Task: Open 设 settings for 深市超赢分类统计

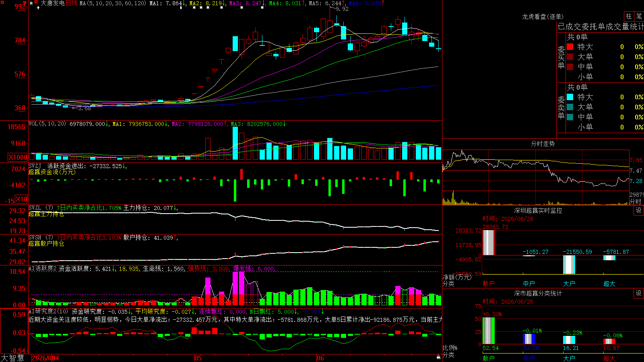Action: [639, 293]
